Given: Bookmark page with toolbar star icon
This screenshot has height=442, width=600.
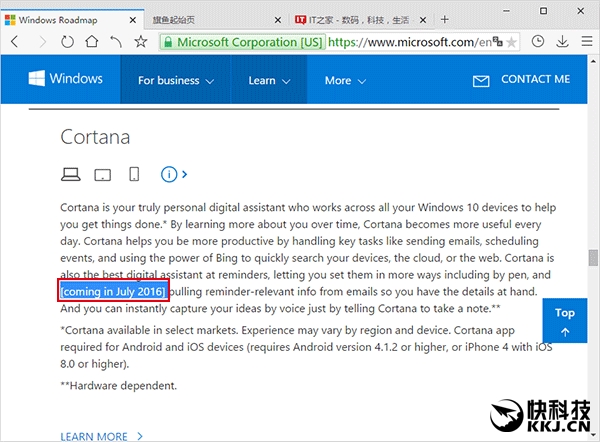Looking at the screenshot, I should 141,41.
